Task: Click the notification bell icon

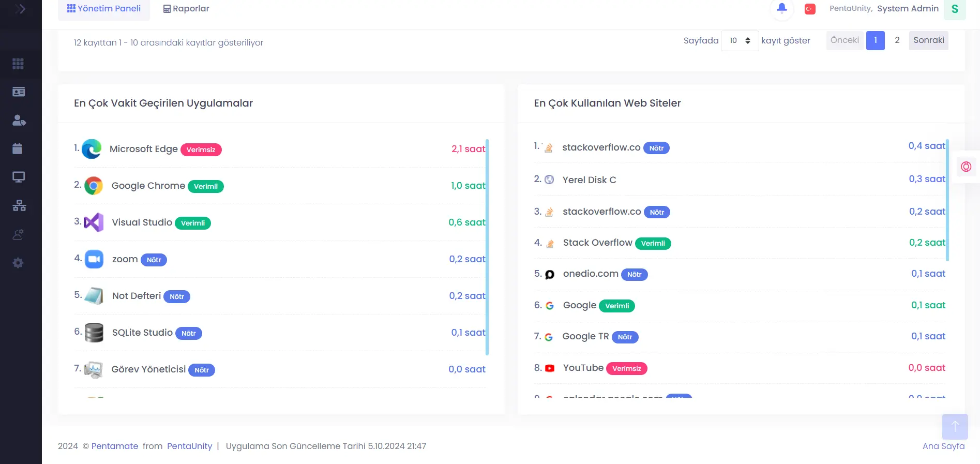Action: click(x=781, y=8)
